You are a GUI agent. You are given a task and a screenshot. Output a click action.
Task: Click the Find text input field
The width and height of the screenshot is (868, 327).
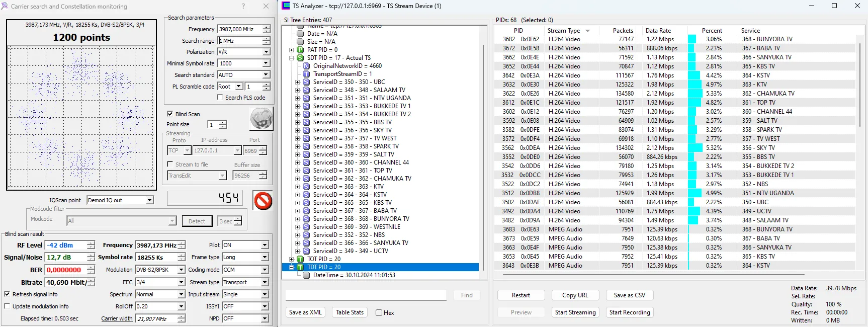pos(366,295)
